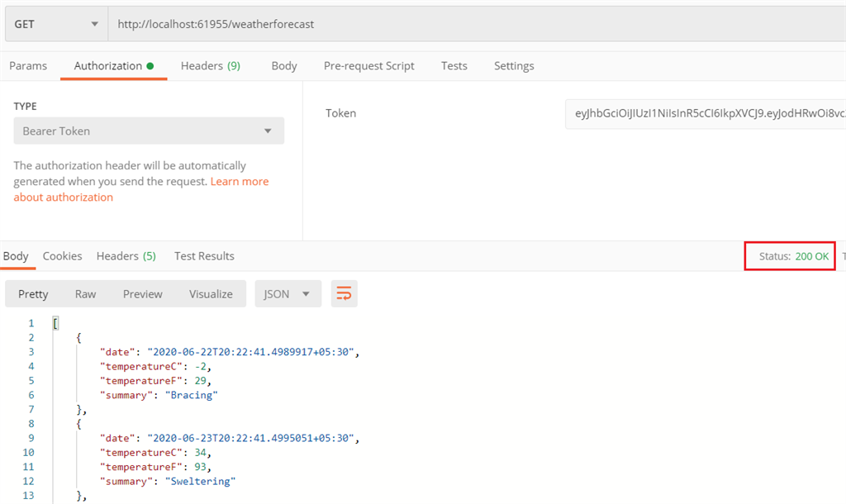Switch to the Cookies response tab
The width and height of the screenshot is (846, 504).
[62, 255]
